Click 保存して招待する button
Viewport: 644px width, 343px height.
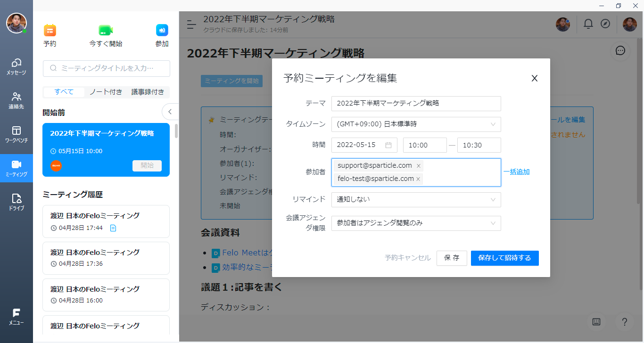[504, 258]
